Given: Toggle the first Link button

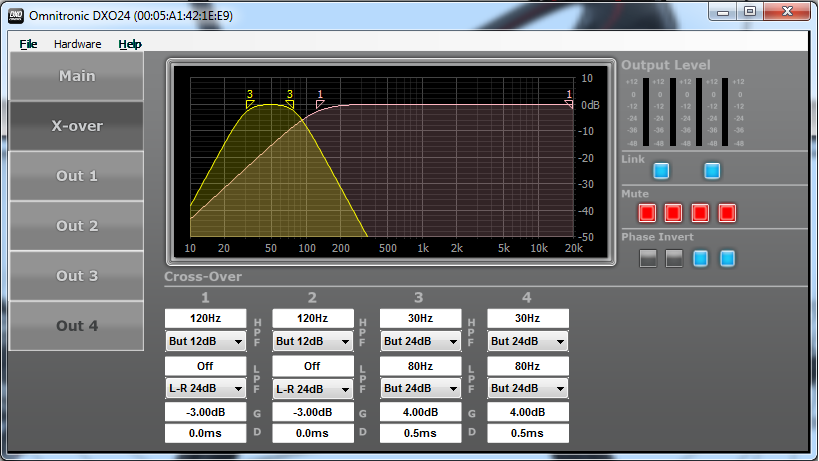Looking at the screenshot, I should click(x=661, y=171).
